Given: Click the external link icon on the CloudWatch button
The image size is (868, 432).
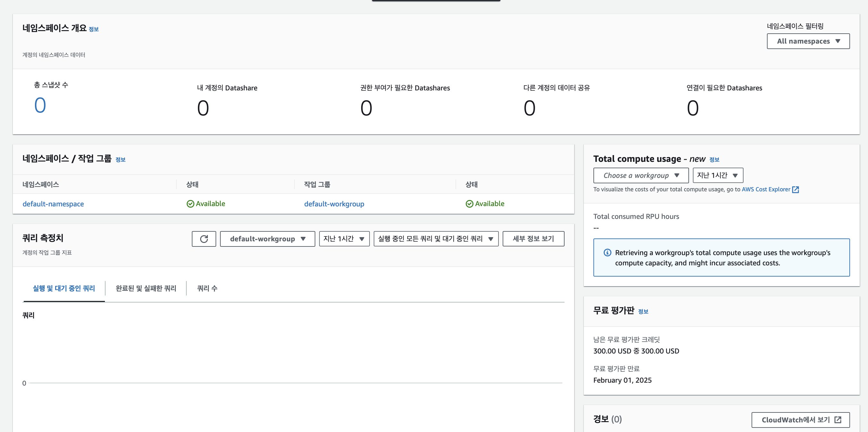Looking at the screenshot, I should [838, 420].
